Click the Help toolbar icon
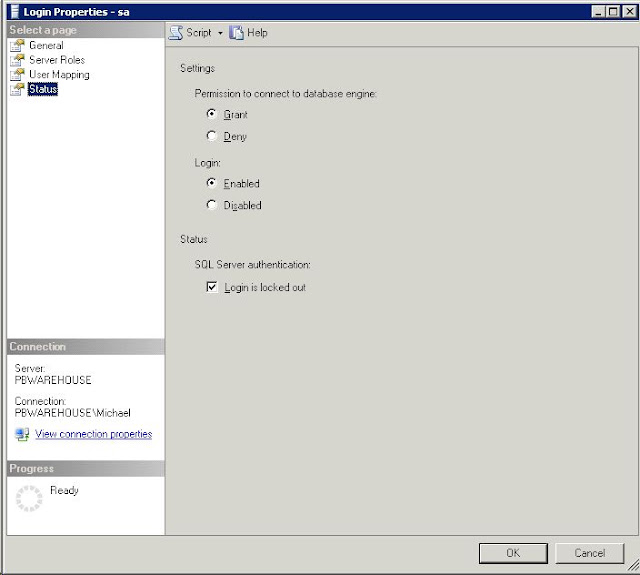Screen dimensions: 640x575 pyautogui.click(x=236, y=33)
